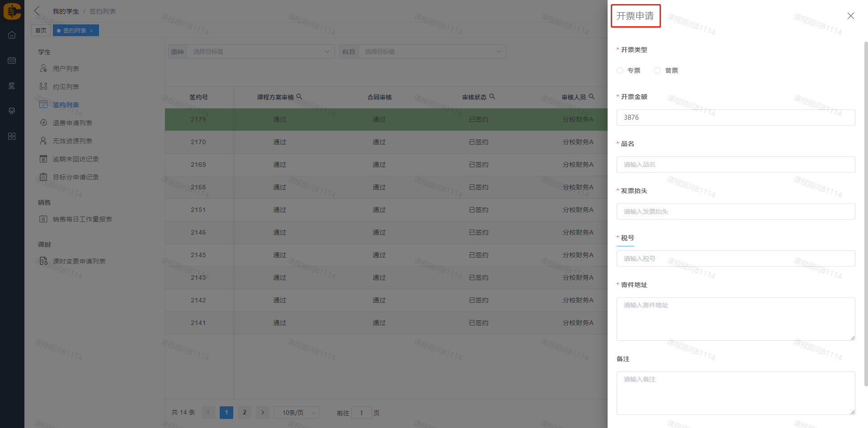The height and width of the screenshot is (428, 868).
Task: Click the grid apps icon in sidebar
Action: [x=12, y=136]
